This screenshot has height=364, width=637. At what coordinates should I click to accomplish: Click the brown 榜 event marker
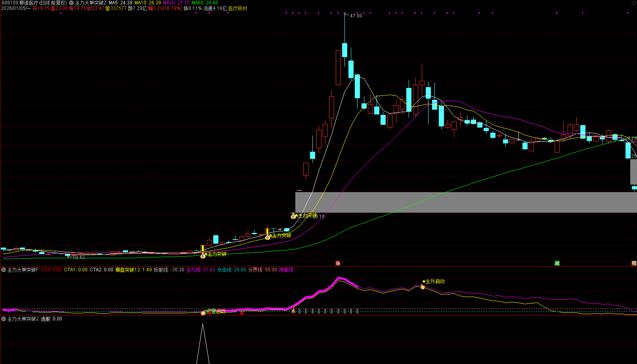pyautogui.click(x=634, y=263)
